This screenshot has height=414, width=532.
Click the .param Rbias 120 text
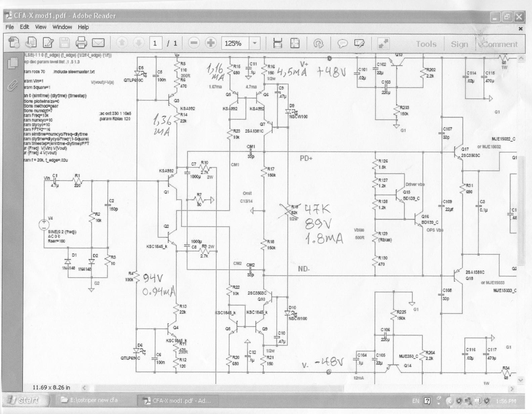pyautogui.click(x=115, y=119)
